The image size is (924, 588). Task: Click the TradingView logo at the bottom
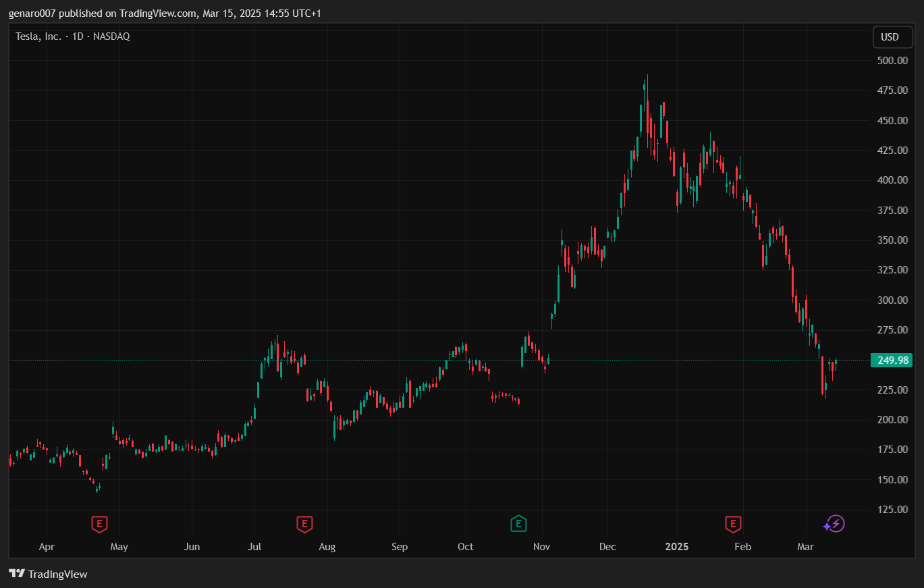(48, 574)
